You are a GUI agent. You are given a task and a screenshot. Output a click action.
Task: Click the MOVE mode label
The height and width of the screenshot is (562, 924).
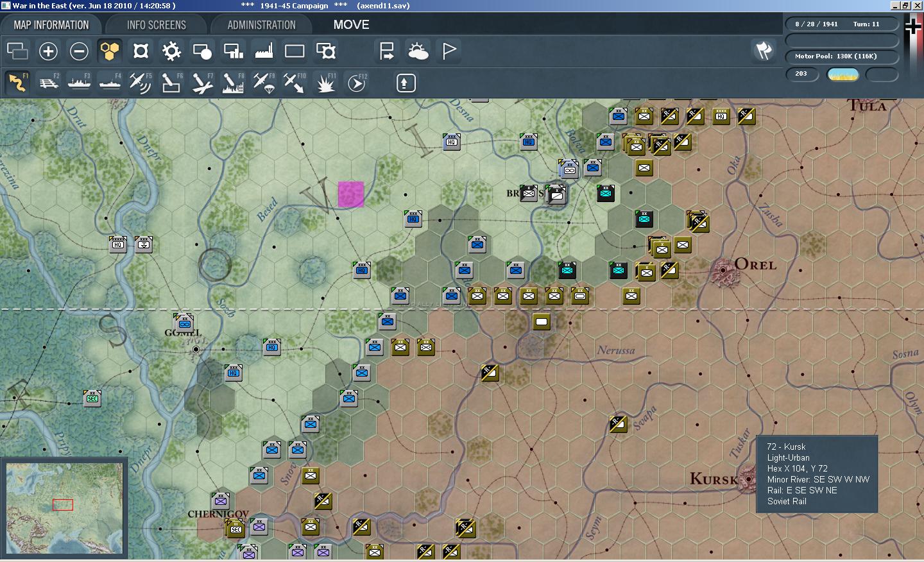[351, 24]
